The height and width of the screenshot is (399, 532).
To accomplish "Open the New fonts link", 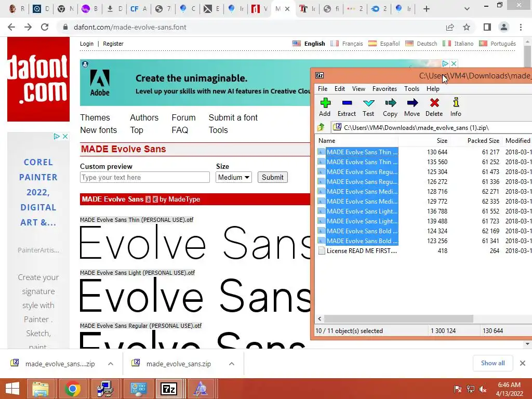I will pos(98,130).
